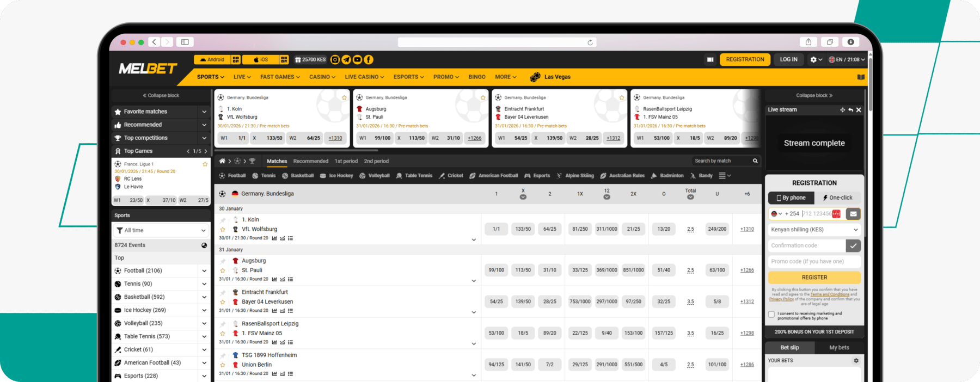Filter by Alpine Skiing in the sport strip

(575, 176)
